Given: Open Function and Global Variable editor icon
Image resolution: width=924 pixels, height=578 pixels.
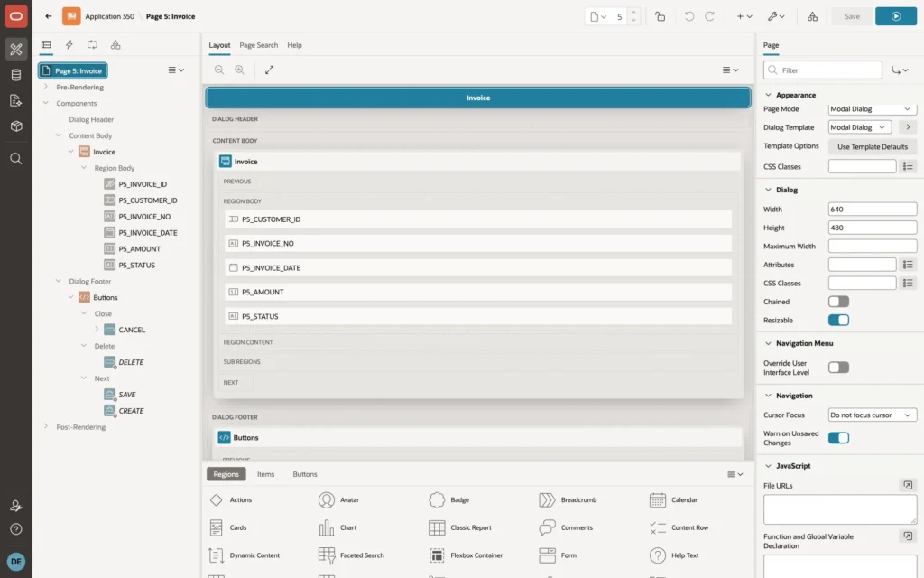Looking at the screenshot, I should tap(908, 536).
